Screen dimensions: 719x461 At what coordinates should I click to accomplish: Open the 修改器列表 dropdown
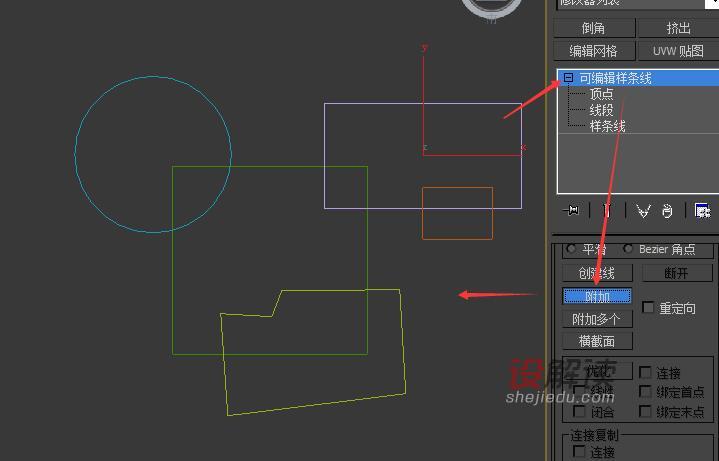tap(637, 3)
